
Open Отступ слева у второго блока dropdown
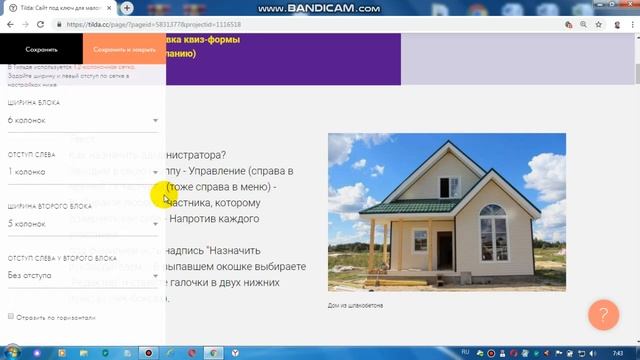coord(83,276)
